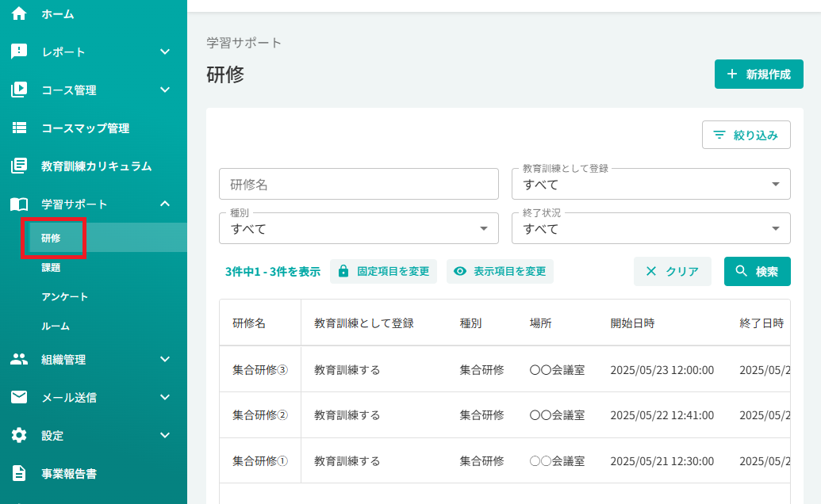
Task: Click the 終了日時 column header
Action: click(762, 323)
